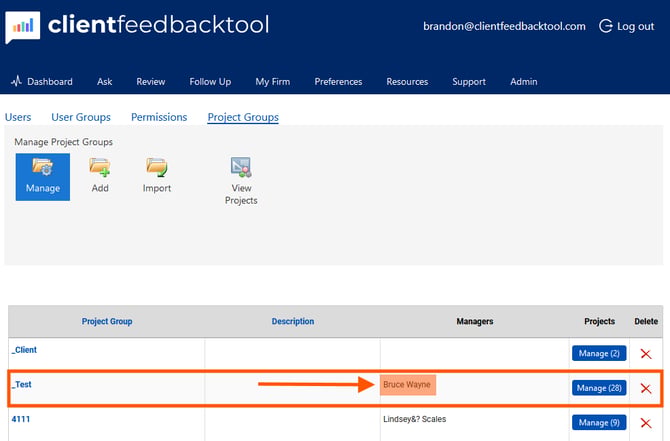670x441 pixels.
Task: Select the Project Groups tab
Action: coord(243,117)
